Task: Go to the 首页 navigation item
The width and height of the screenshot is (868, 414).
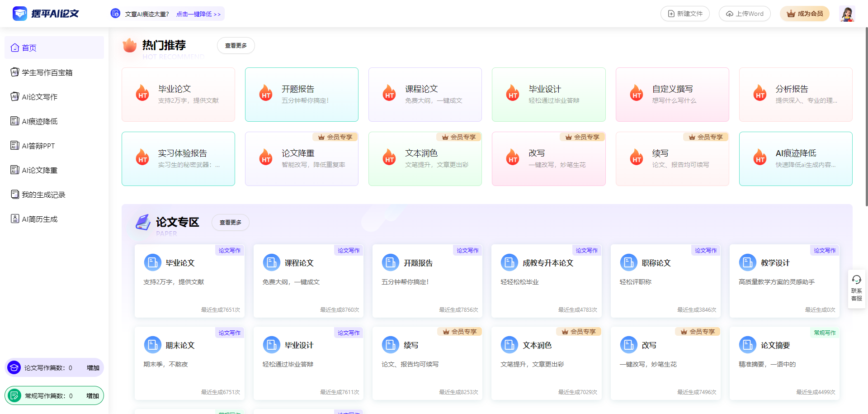Action: point(28,48)
